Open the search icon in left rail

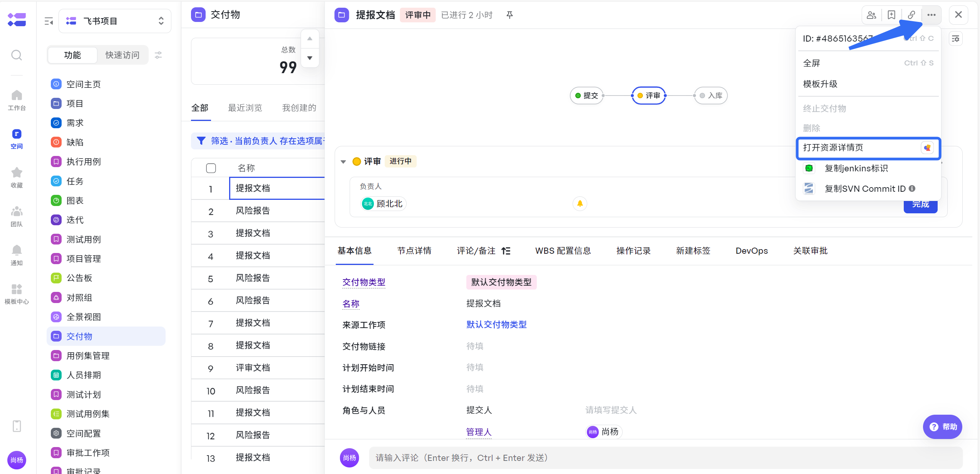17,55
